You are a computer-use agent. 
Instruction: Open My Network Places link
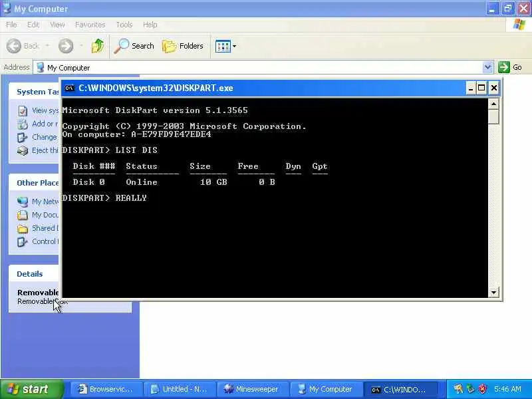point(45,201)
